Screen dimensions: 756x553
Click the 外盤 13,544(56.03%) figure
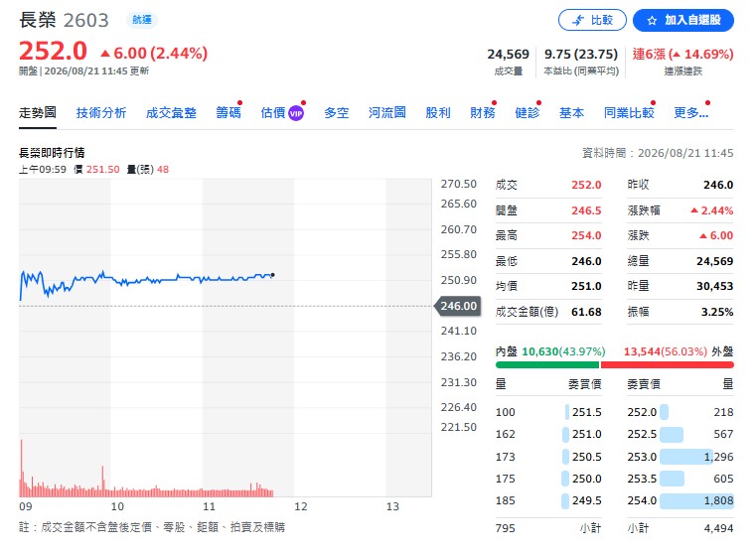point(666,351)
